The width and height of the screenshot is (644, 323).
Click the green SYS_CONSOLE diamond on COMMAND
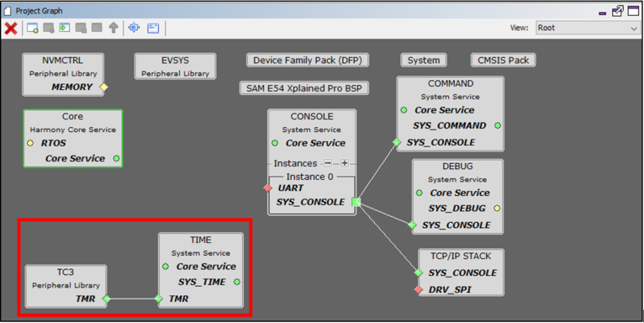396,142
